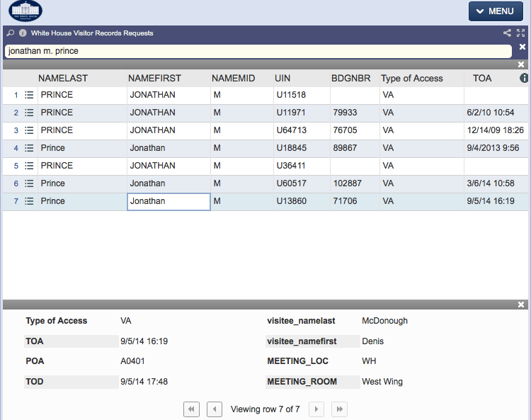Viewport: 531px width, 420px height.
Task: Close the row detail panel
Action: click(521, 305)
